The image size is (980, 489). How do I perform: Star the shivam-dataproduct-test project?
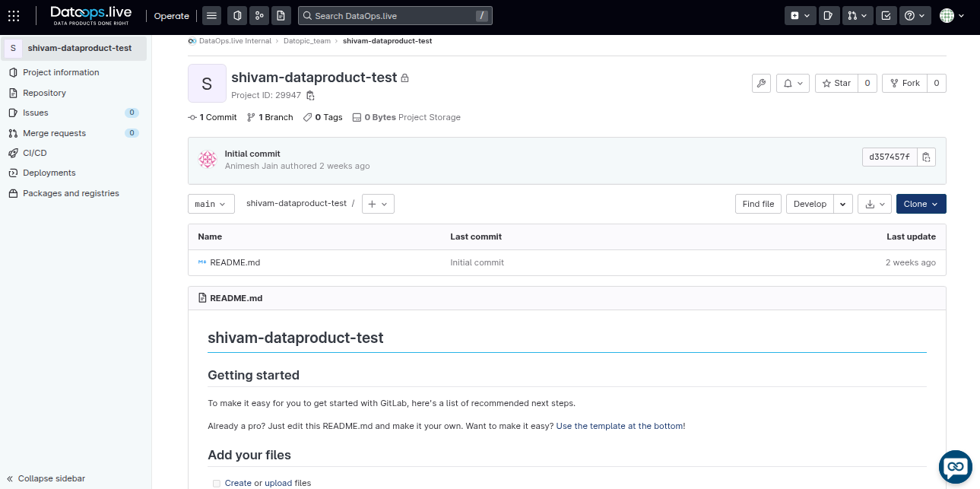[836, 84]
